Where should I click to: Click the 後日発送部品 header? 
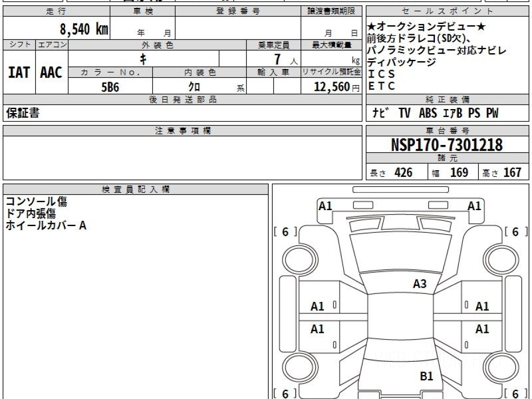(x=182, y=100)
